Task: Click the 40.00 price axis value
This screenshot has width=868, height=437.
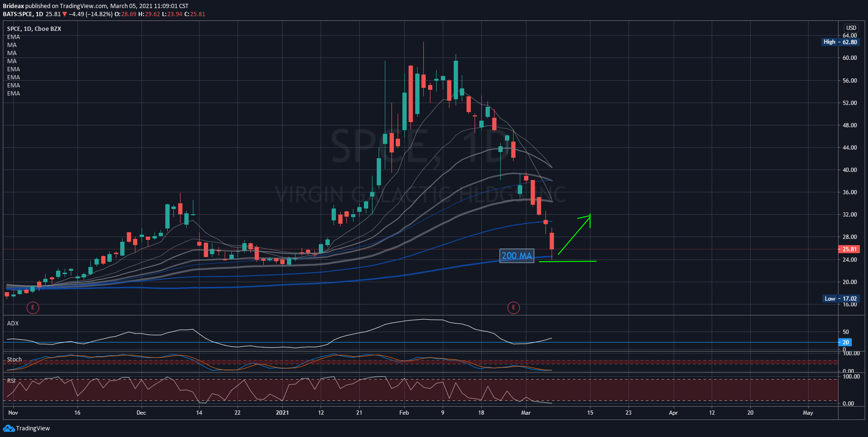Action: (850, 170)
